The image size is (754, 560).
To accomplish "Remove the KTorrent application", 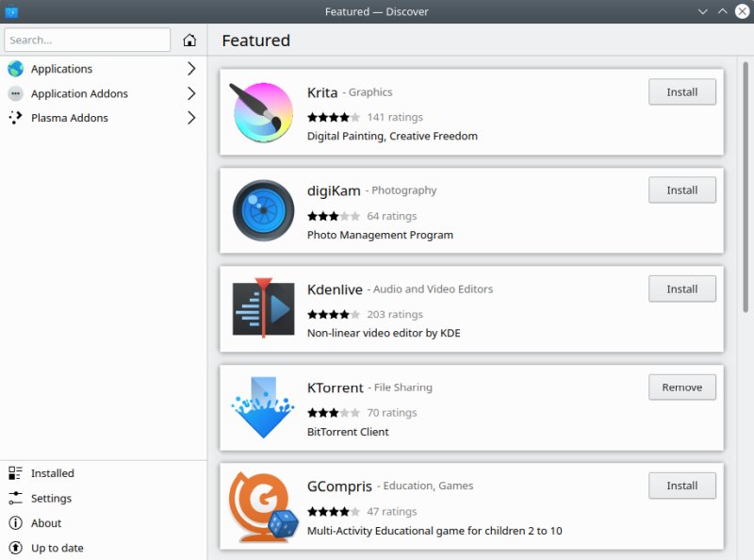I will tap(681, 387).
